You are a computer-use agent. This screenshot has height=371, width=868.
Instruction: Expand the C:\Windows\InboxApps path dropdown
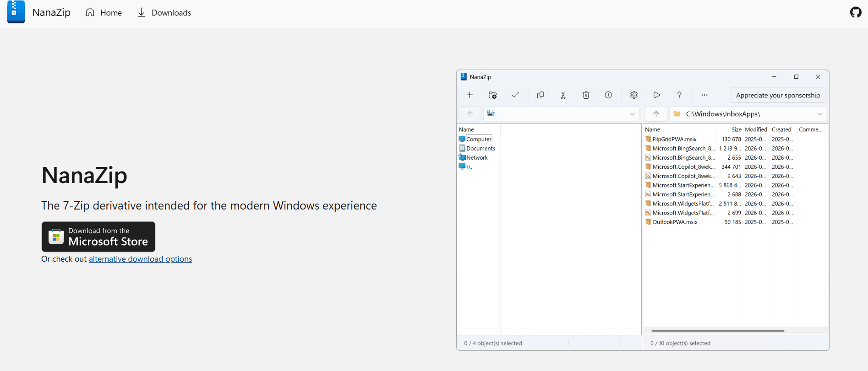pyautogui.click(x=819, y=114)
